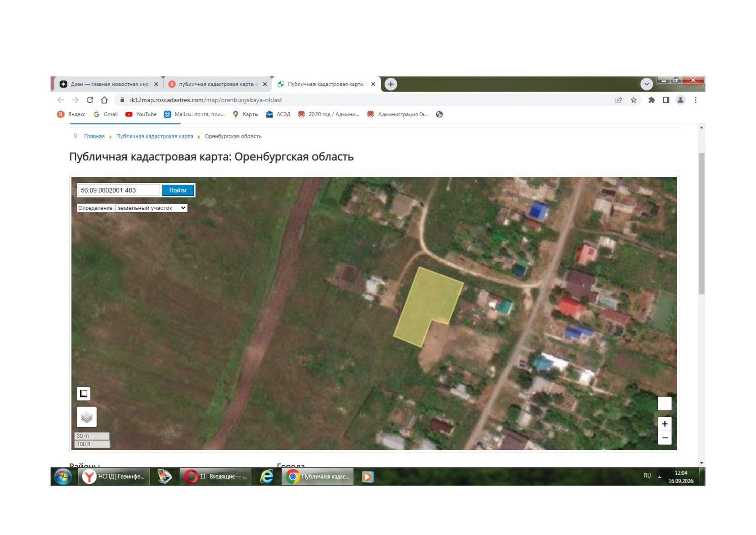Go forward in browser history
The height and width of the screenshot is (535, 756).
click(x=75, y=100)
